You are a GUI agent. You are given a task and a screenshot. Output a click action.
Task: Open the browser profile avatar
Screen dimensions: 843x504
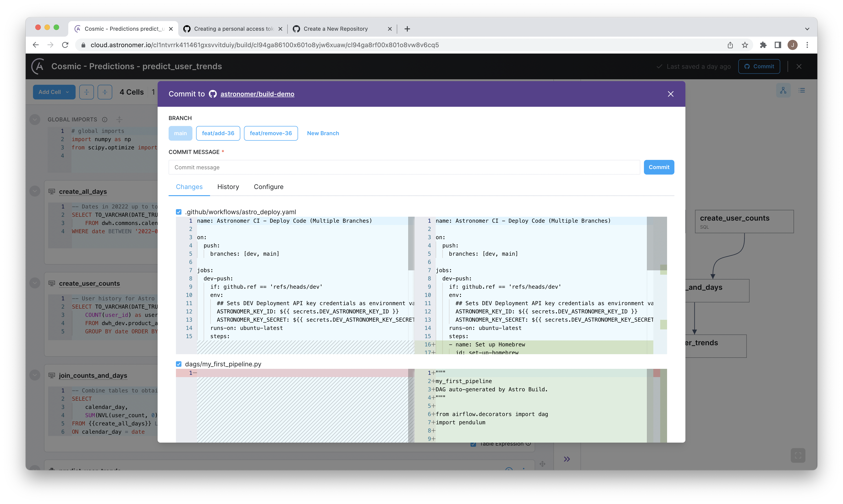792,45
